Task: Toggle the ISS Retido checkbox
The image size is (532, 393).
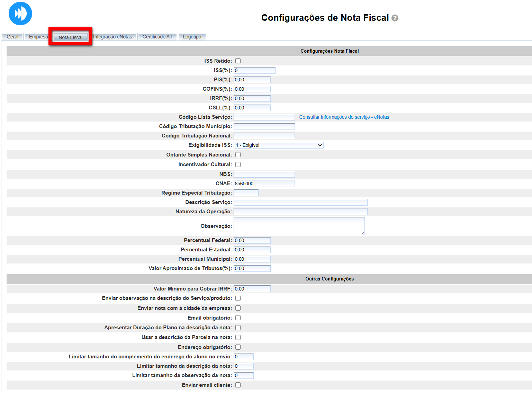Action: (238, 61)
